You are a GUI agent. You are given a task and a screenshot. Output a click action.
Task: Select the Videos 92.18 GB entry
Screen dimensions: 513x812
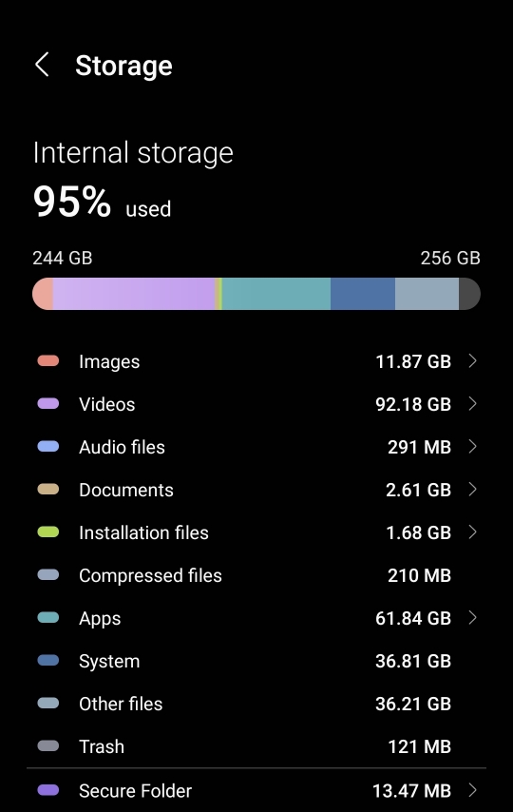tap(256, 404)
